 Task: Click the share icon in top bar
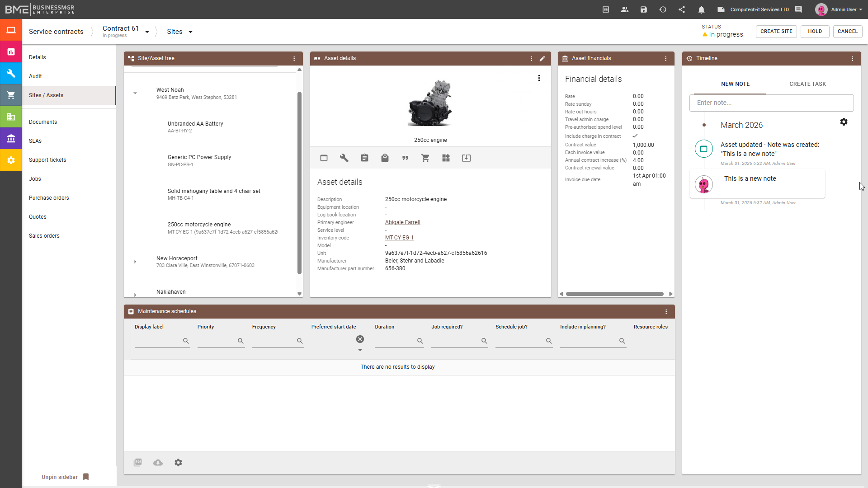coord(682,9)
